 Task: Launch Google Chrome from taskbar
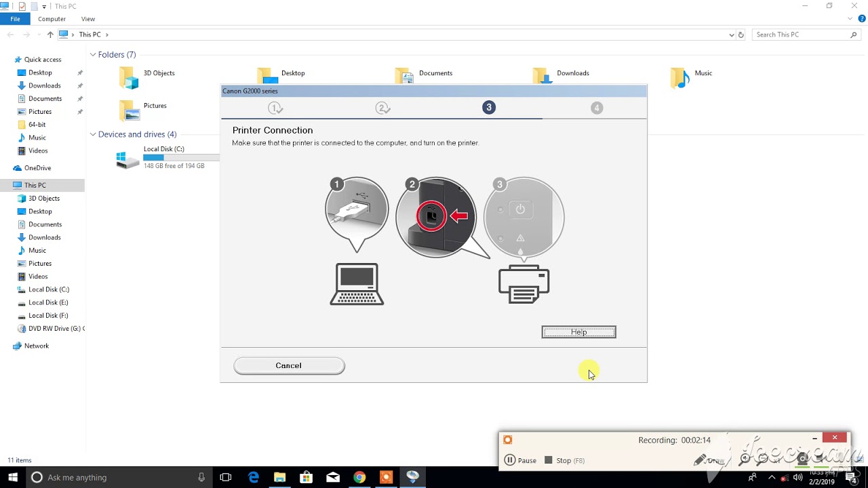tap(359, 477)
